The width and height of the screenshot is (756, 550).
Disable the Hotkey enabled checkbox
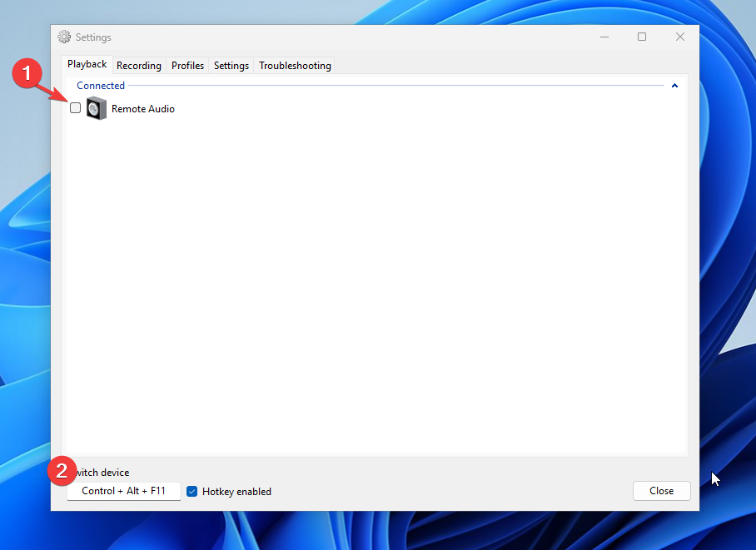[192, 491]
